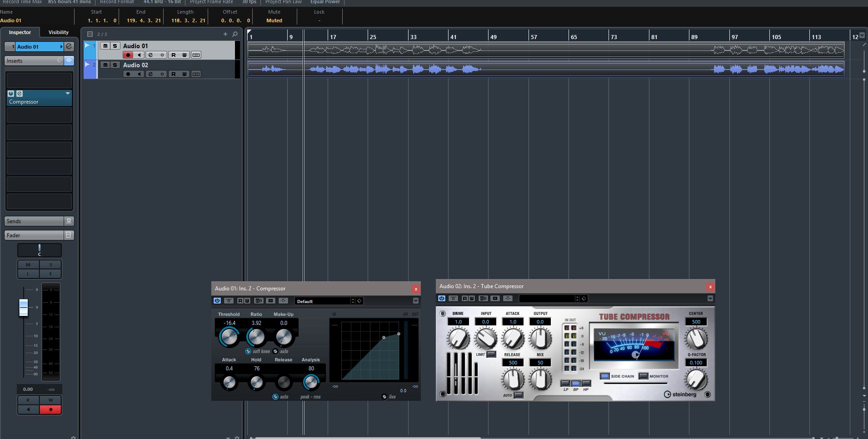The height and width of the screenshot is (439, 868).
Task: Enable write automation on Audio 02 track
Action: [185, 74]
